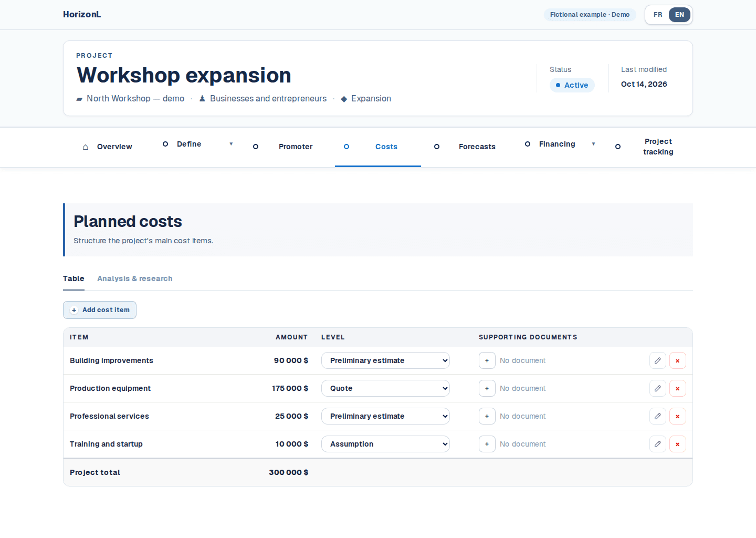The height and width of the screenshot is (538, 756).
Task: Click the AMOUNT column header
Action: point(291,337)
